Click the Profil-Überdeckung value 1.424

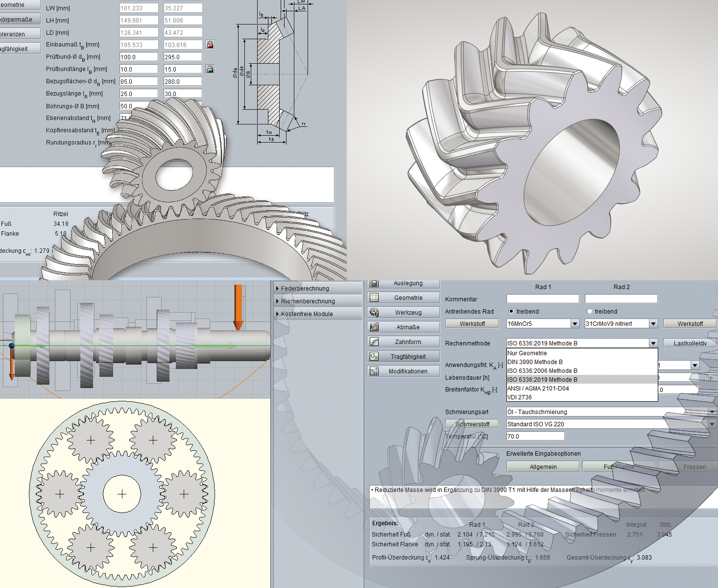point(442,558)
